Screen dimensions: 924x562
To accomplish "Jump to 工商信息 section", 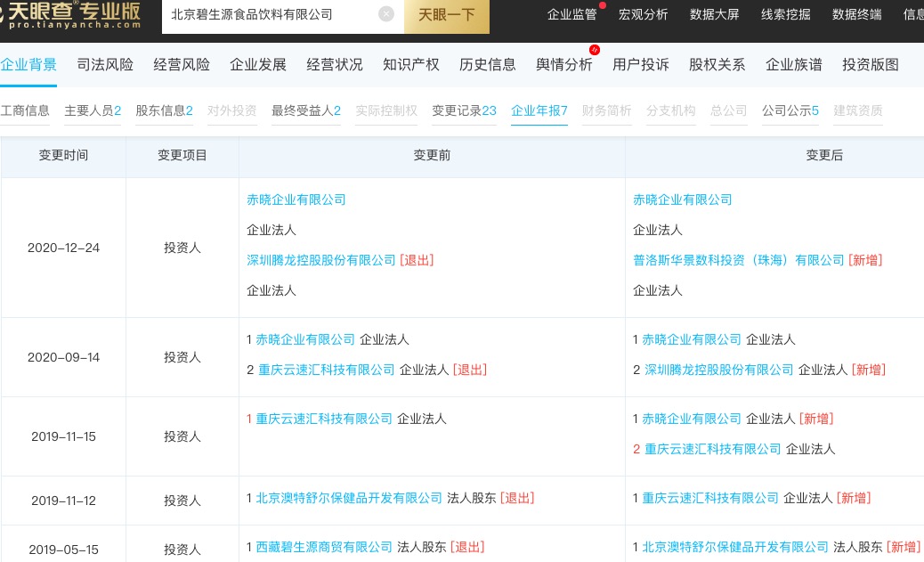I will point(25,110).
